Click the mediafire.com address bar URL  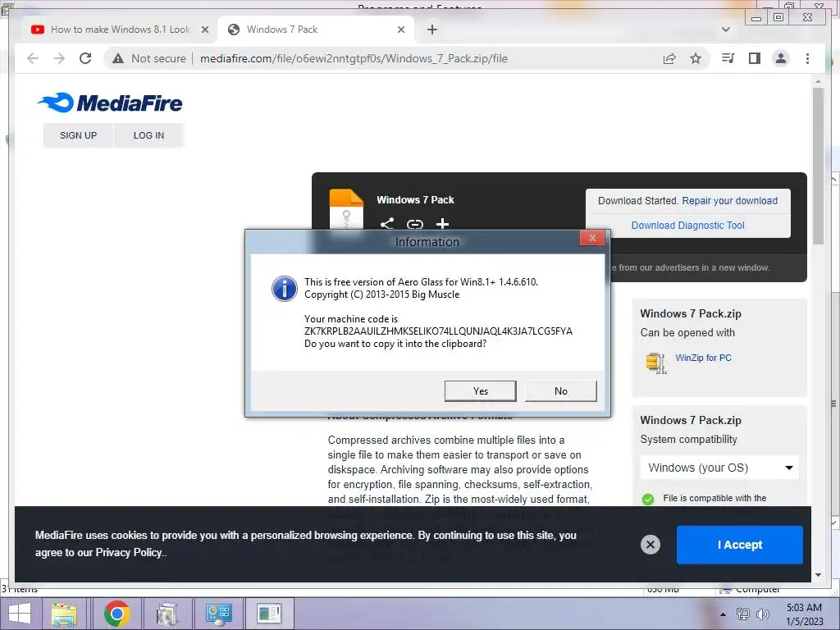pos(354,58)
